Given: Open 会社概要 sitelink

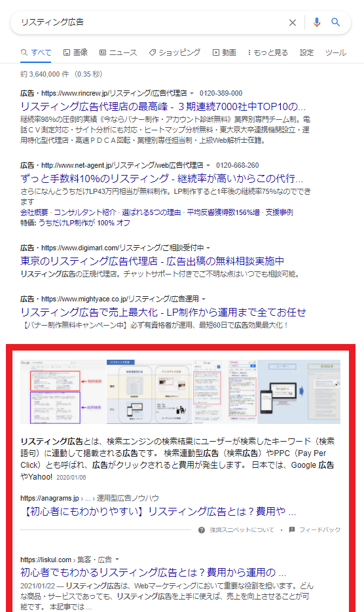Looking at the screenshot, I should click(34, 212).
